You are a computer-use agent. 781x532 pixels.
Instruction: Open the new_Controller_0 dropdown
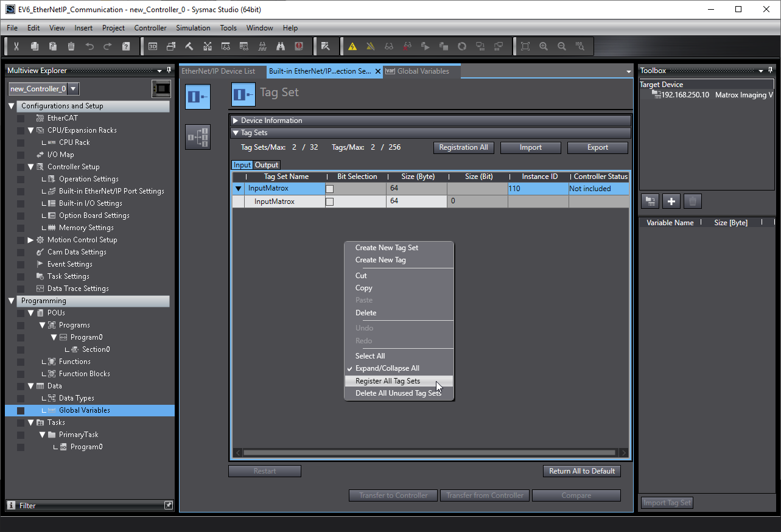coord(73,89)
